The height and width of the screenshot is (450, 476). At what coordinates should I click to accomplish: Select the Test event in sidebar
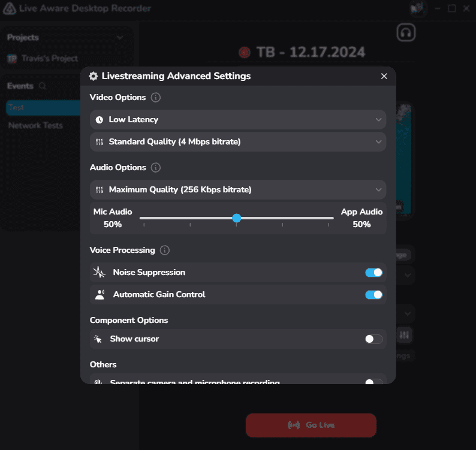43,108
